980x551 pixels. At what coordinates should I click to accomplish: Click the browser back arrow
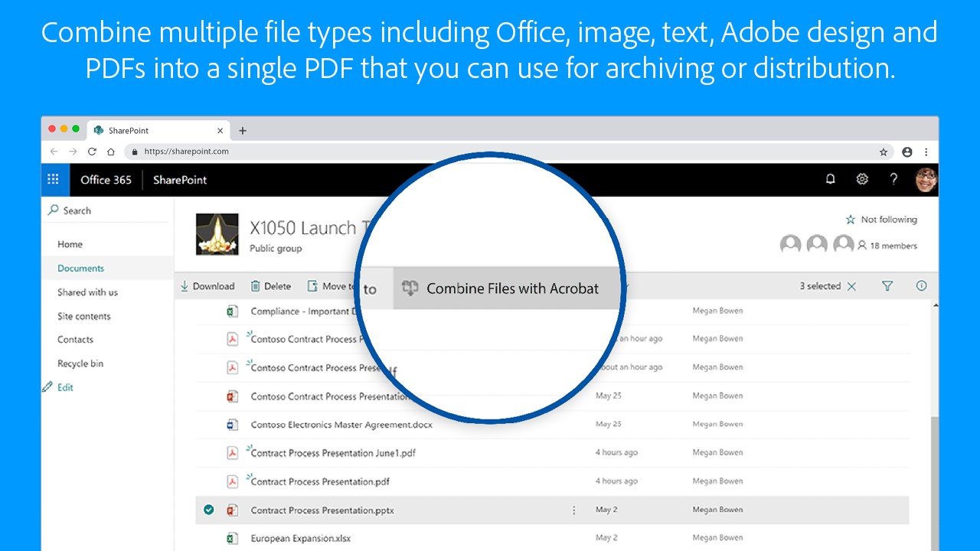pyautogui.click(x=54, y=152)
